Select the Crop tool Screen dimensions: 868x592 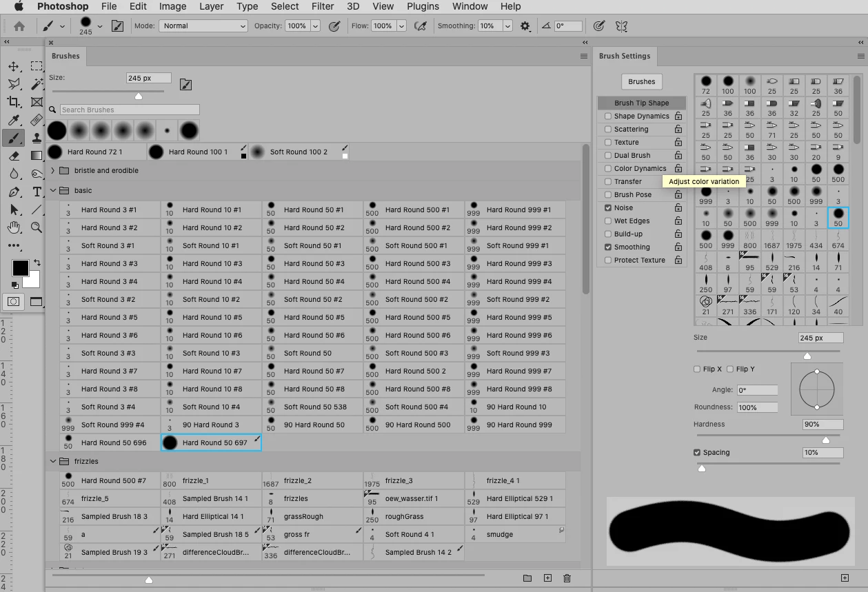[13, 102]
